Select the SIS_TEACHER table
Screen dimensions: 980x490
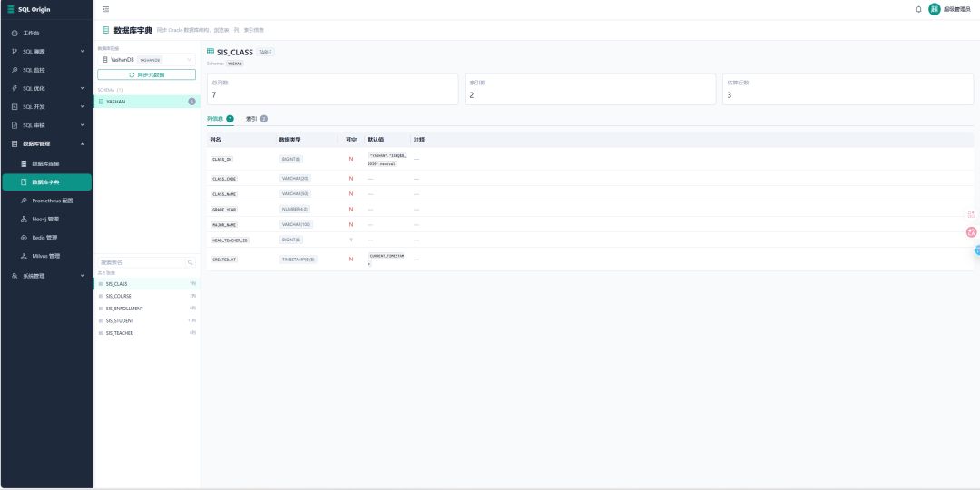(x=147, y=333)
